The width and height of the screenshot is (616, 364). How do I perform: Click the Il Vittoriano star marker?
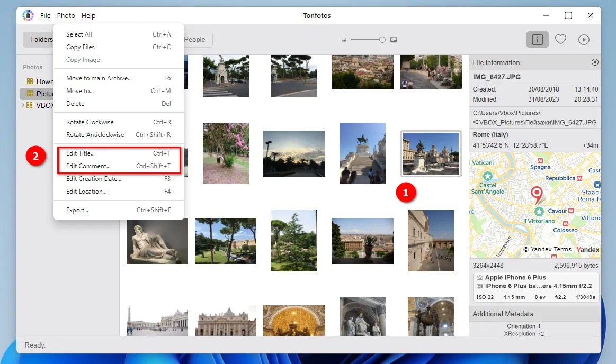[539, 212]
